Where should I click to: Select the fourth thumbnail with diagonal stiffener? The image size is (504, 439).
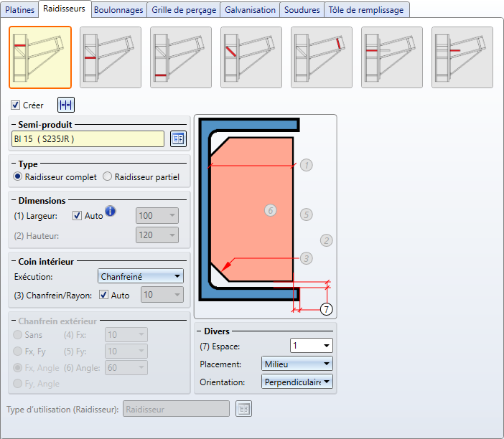pos(251,57)
